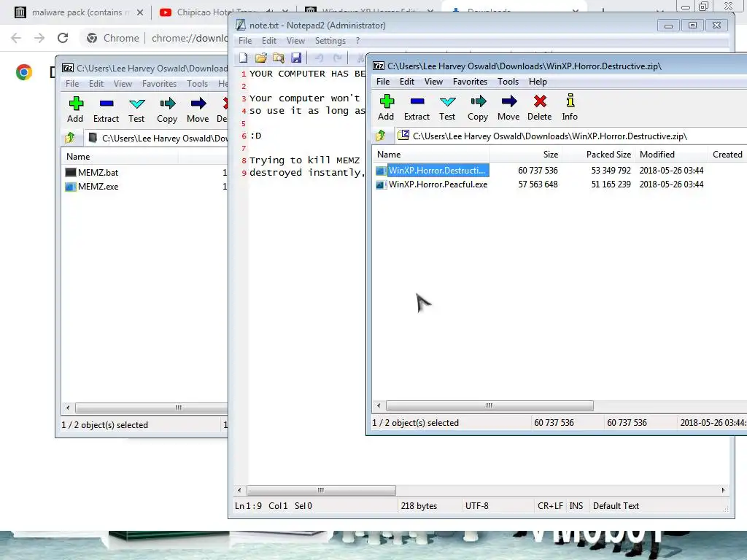Sort by Packed Size column header
This screenshot has height=560, width=747.
(x=599, y=155)
